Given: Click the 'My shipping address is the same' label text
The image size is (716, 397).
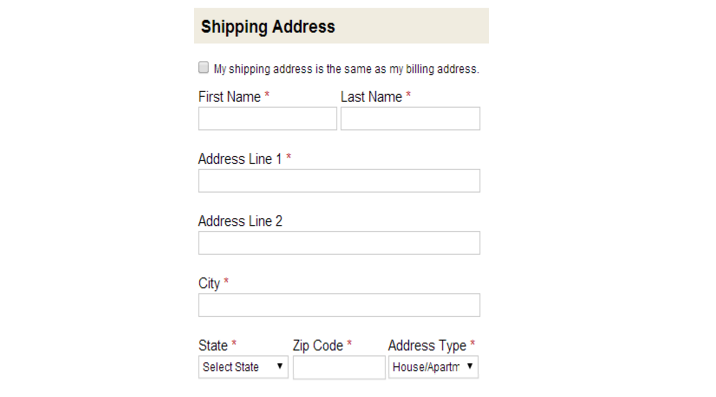Looking at the screenshot, I should [x=347, y=69].
